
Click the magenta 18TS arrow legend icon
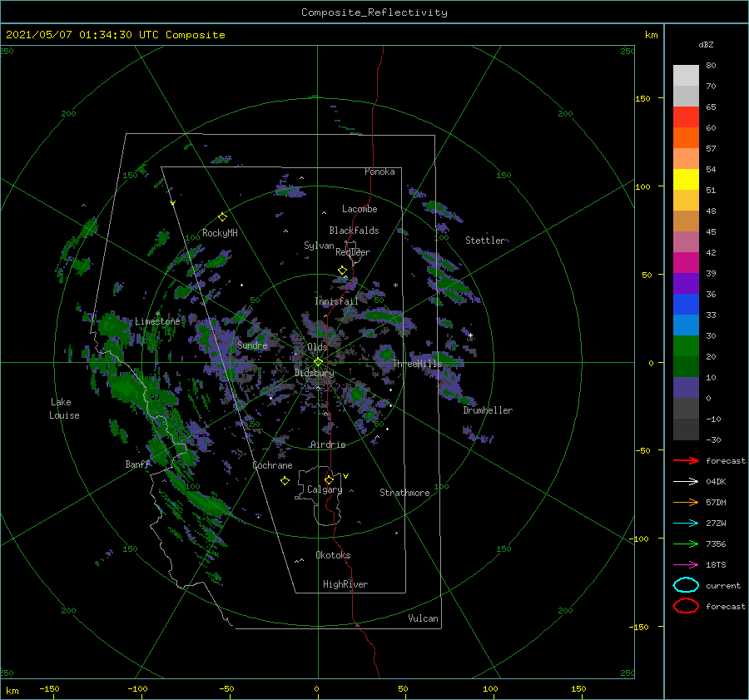click(x=686, y=565)
